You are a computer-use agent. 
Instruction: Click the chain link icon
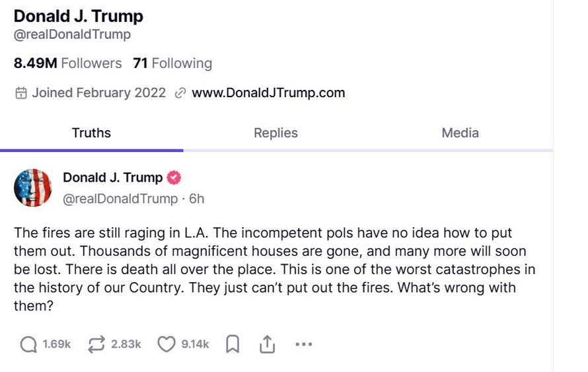point(180,93)
